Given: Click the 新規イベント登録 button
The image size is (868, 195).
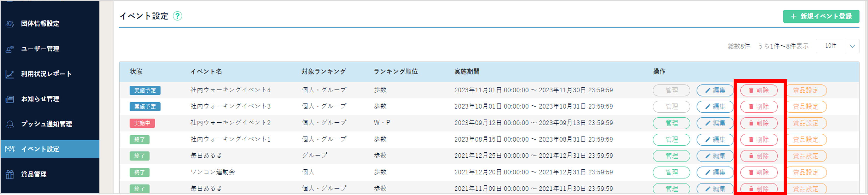Looking at the screenshot, I should click(821, 16).
